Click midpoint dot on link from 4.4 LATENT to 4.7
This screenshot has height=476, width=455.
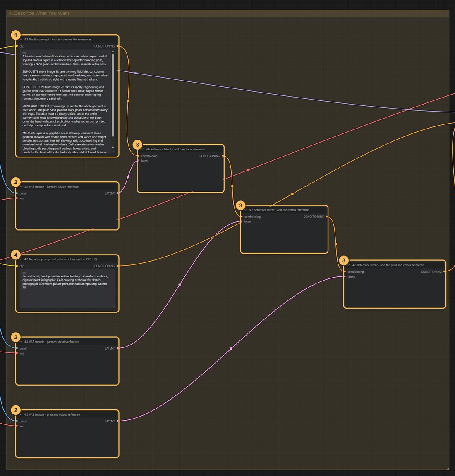[180, 285]
